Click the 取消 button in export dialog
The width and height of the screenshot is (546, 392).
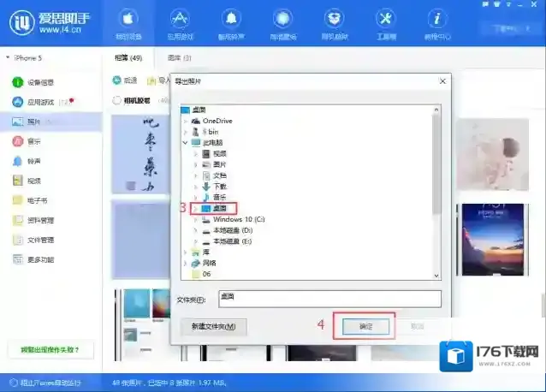(x=417, y=326)
